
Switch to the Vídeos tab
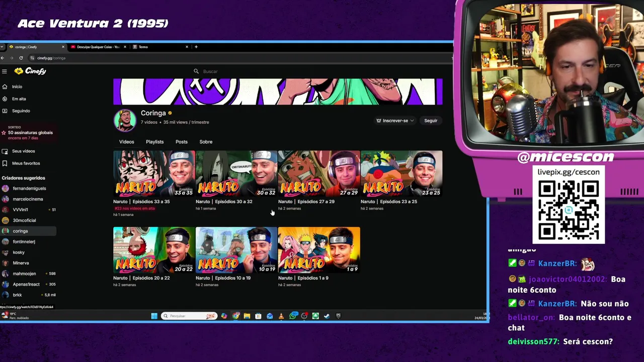coord(127,142)
